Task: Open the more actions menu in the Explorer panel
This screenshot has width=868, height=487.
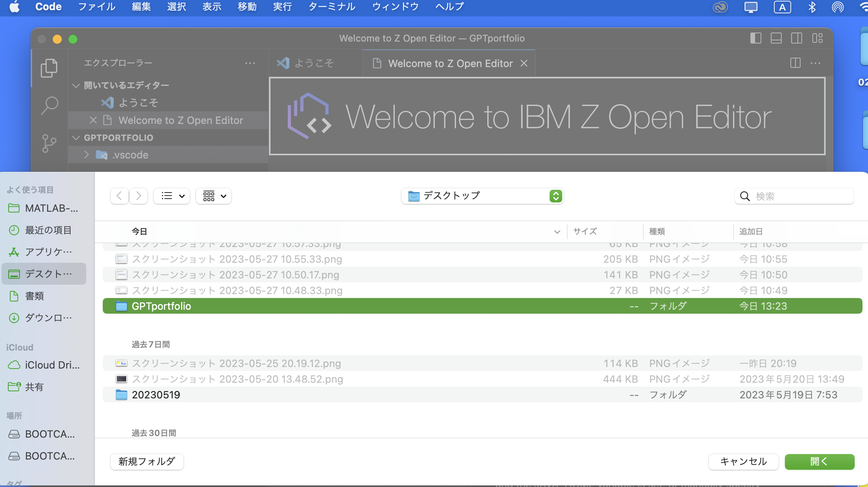Action: [251, 63]
